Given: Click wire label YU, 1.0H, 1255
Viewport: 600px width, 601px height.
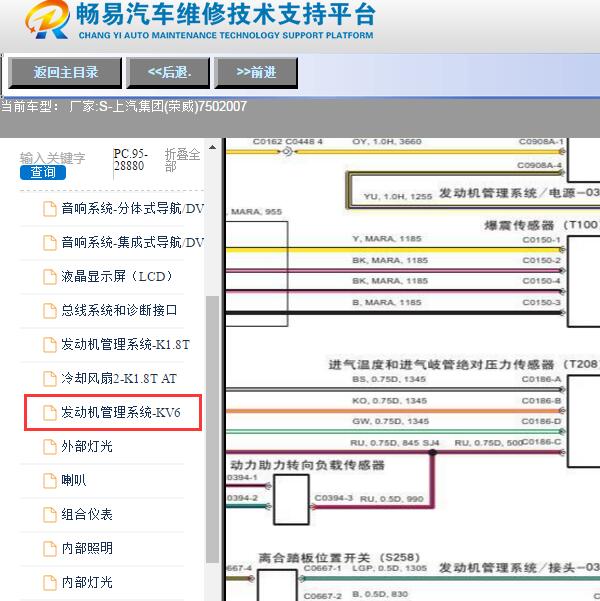Looking at the screenshot, I should [x=398, y=197].
